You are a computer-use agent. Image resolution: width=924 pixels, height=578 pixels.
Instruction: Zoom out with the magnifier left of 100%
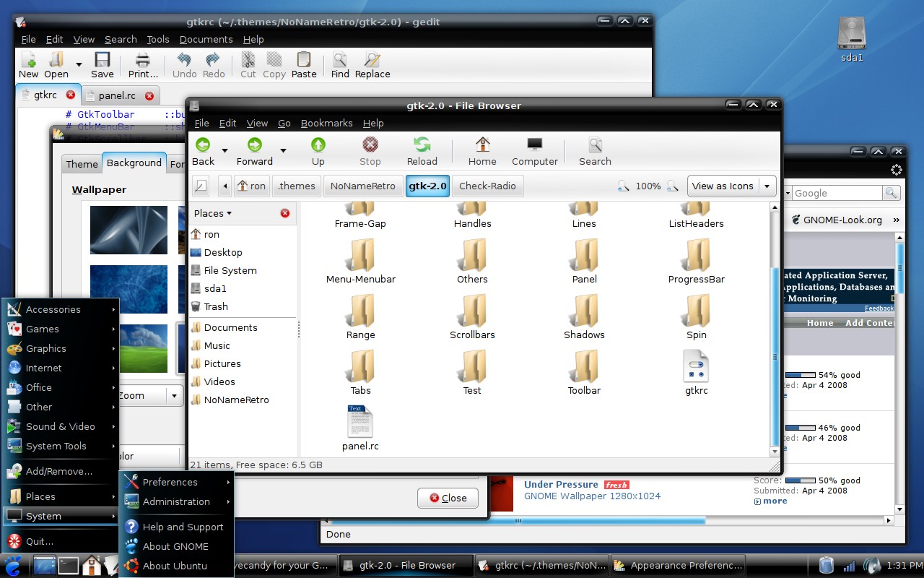624,186
